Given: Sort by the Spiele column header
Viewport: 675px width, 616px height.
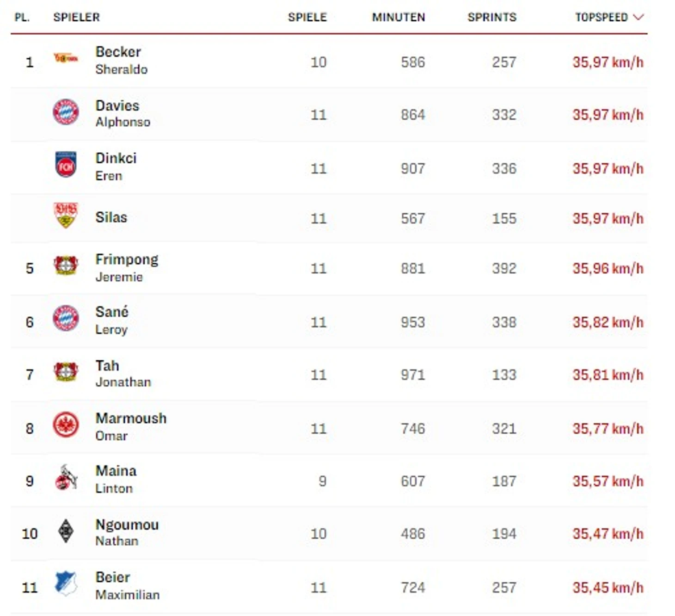Looking at the screenshot, I should tap(307, 17).
